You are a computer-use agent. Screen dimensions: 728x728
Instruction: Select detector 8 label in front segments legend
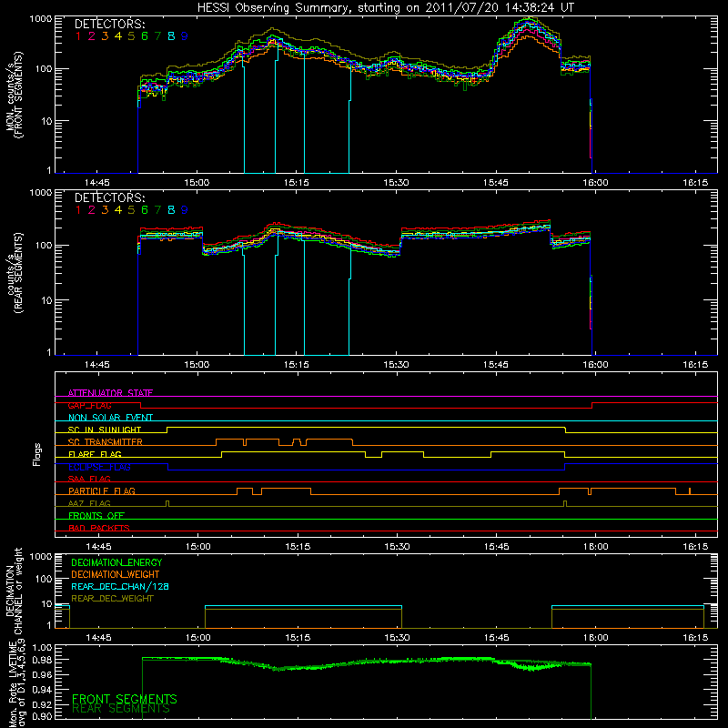(x=171, y=35)
